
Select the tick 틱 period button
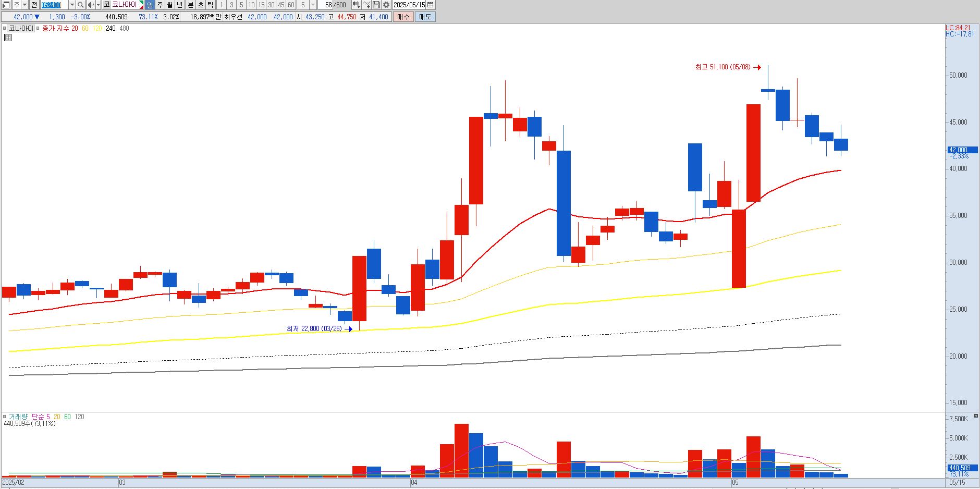210,5
